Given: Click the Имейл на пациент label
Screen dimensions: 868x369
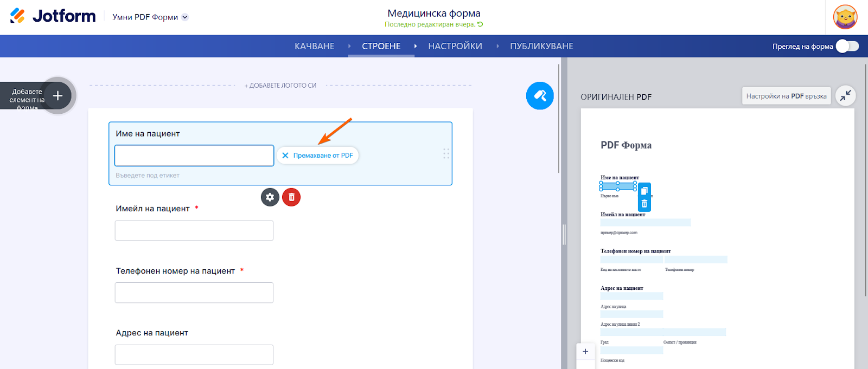Looking at the screenshot, I should click(x=152, y=209).
